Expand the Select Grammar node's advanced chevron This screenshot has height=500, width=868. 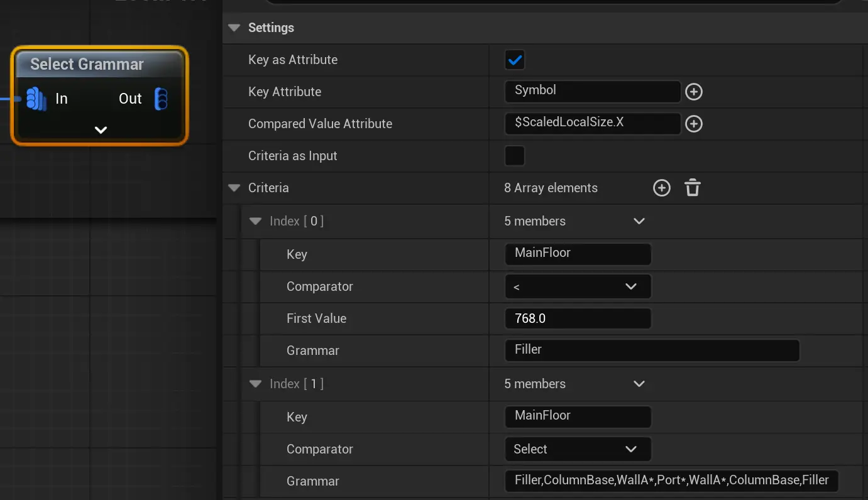click(x=101, y=130)
